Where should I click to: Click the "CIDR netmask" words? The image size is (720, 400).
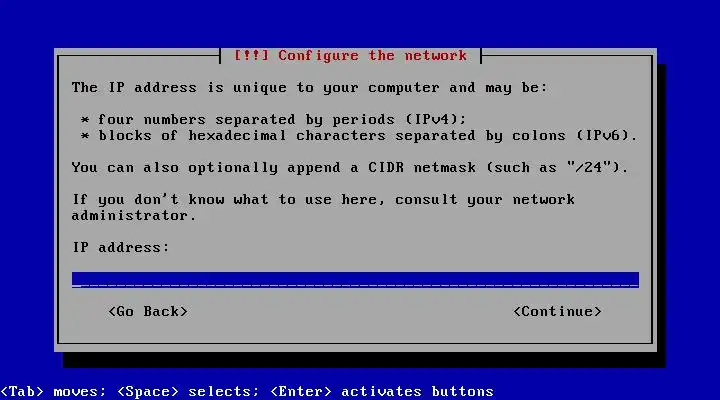tap(422, 167)
